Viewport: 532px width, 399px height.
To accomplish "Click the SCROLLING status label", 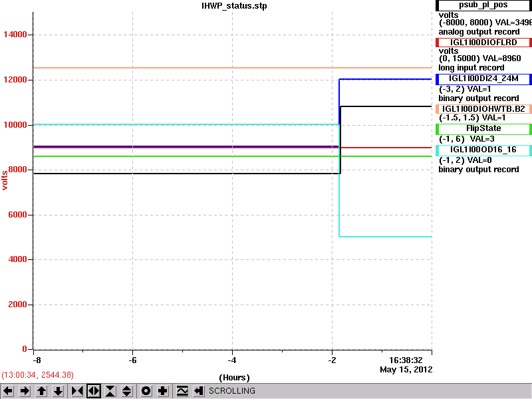I will (x=231, y=391).
